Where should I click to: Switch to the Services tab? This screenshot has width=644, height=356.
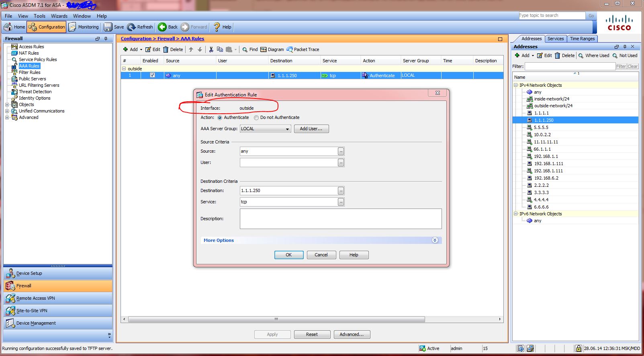556,39
